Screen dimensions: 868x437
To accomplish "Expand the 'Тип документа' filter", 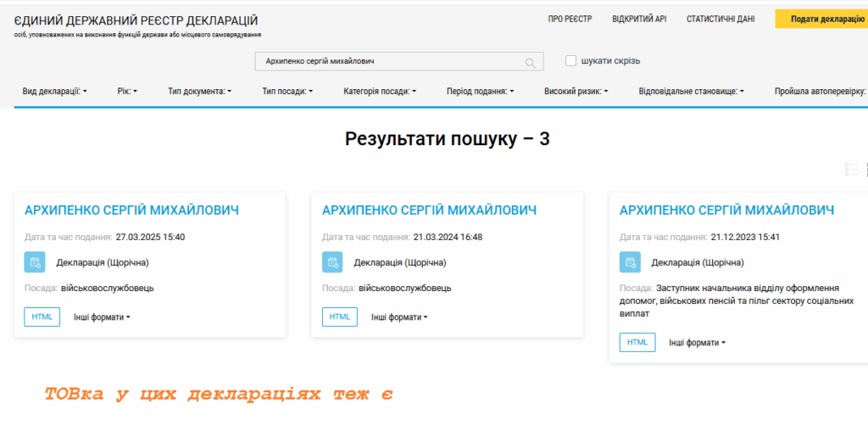I will [200, 91].
